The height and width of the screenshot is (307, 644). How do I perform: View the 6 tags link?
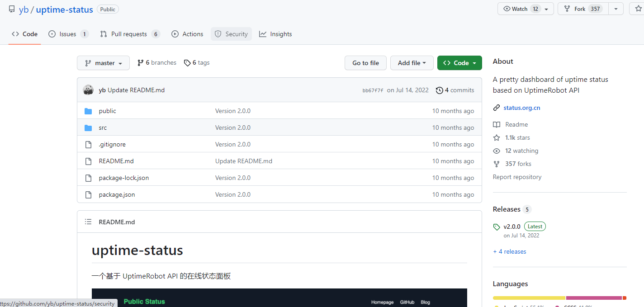[197, 63]
